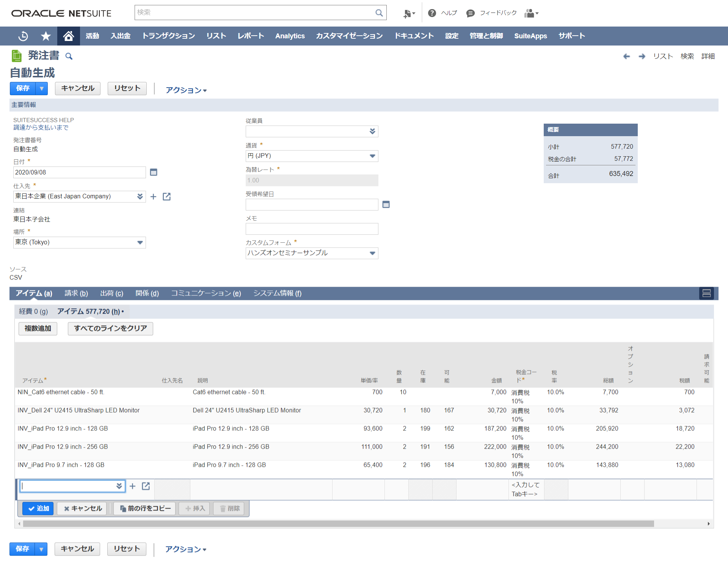The height and width of the screenshot is (567, 728).
Task: Click the home icon in navigation bar
Action: 68,36
